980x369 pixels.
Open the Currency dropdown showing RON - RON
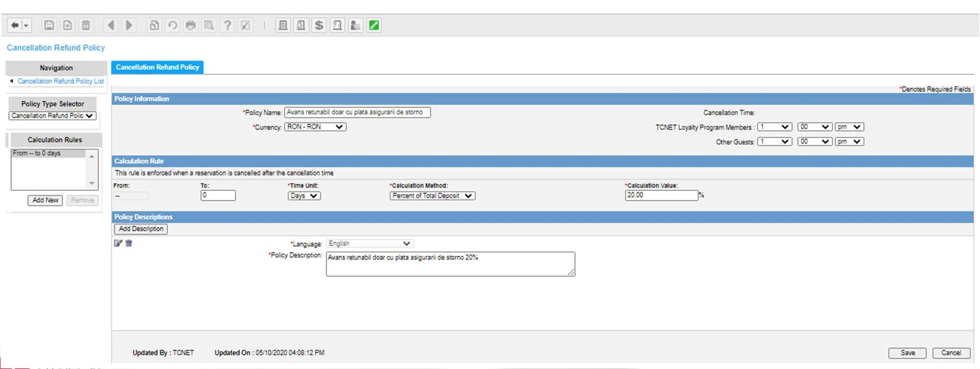tap(315, 127)
